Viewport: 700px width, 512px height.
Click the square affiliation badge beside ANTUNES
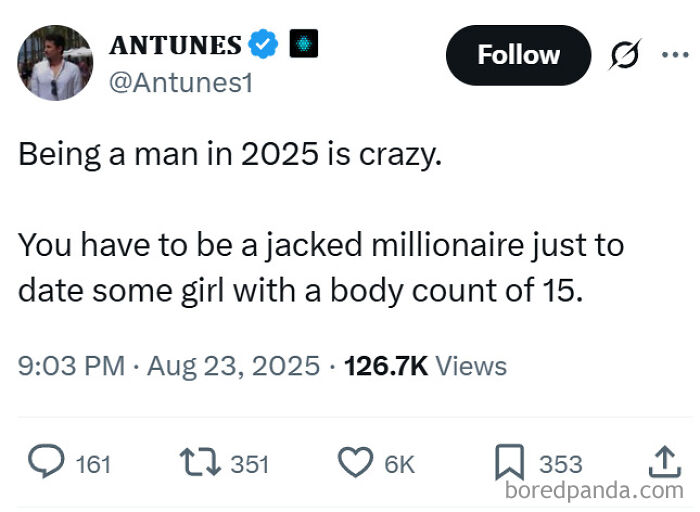(303, 45)
